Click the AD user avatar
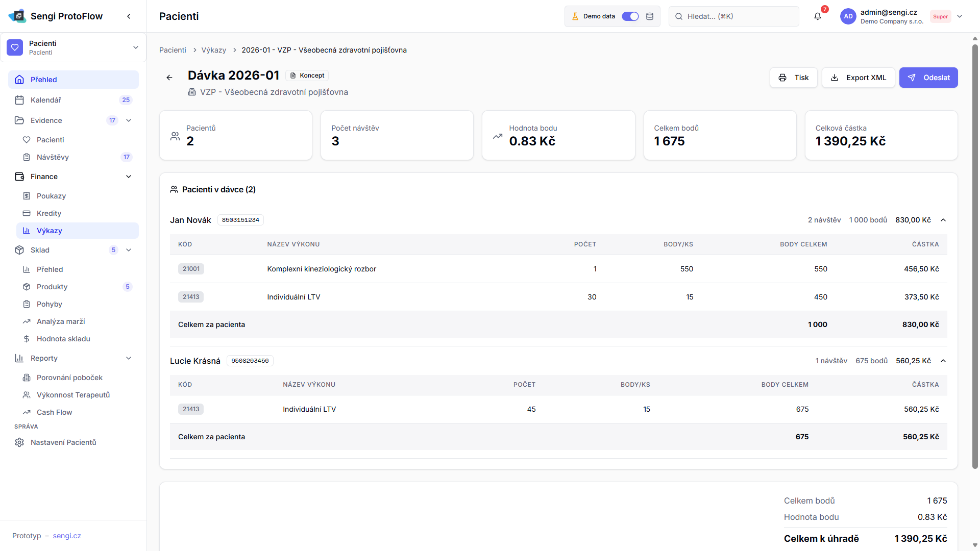This screenshot has height=551, width=980. (x=848, y=16)
